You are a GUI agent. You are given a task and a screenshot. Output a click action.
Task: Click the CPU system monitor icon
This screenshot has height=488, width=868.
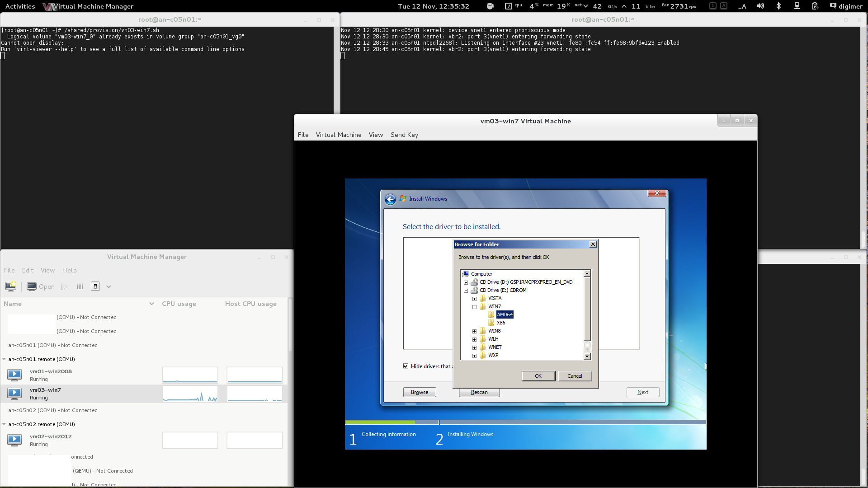pyautogui.click(x=509, y=6)
